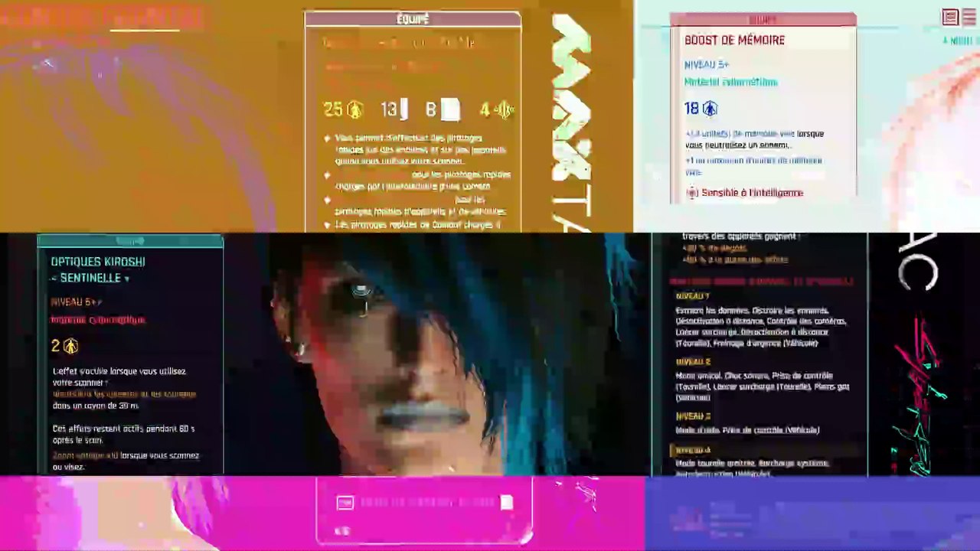Click the Sensible à l'intelligence label
Image resolution: width=980 pixels, height=551 pixels.
(752, 193)
